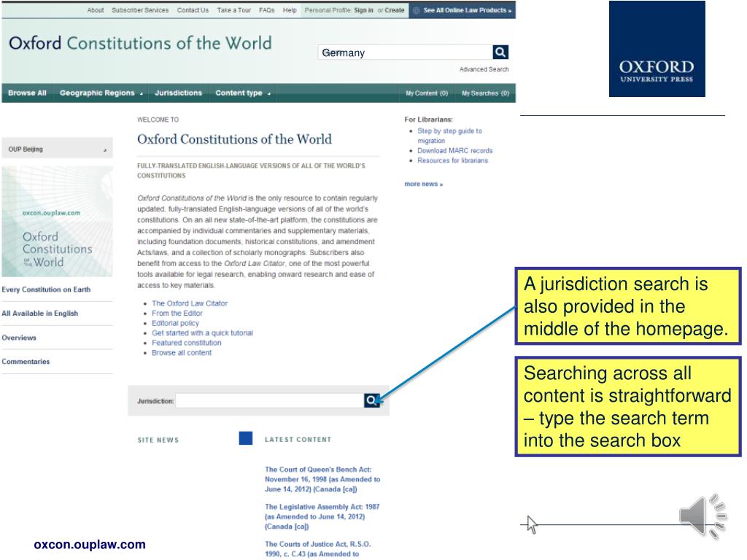Click the audio speaker icon
The image size is (747, 560).
tap(703, 516)
